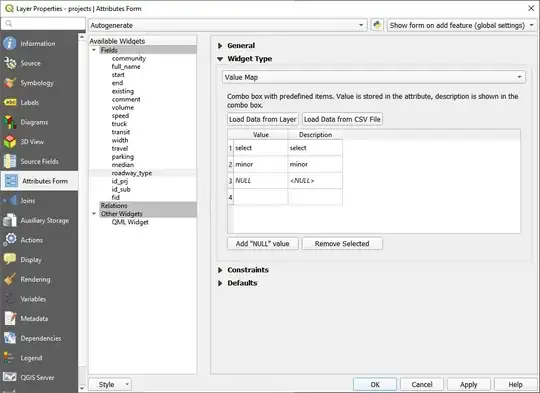Image resolution: width=540 pixels, height=393 pixels.
Task: Collapse the Widget Type section
Action: pyautogui.click(x=220, y=59)
